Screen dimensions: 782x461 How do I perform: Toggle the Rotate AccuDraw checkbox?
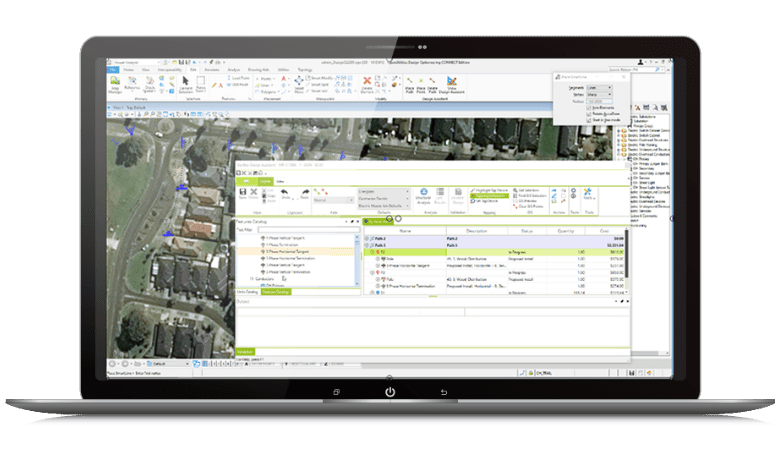click(587, 113)
